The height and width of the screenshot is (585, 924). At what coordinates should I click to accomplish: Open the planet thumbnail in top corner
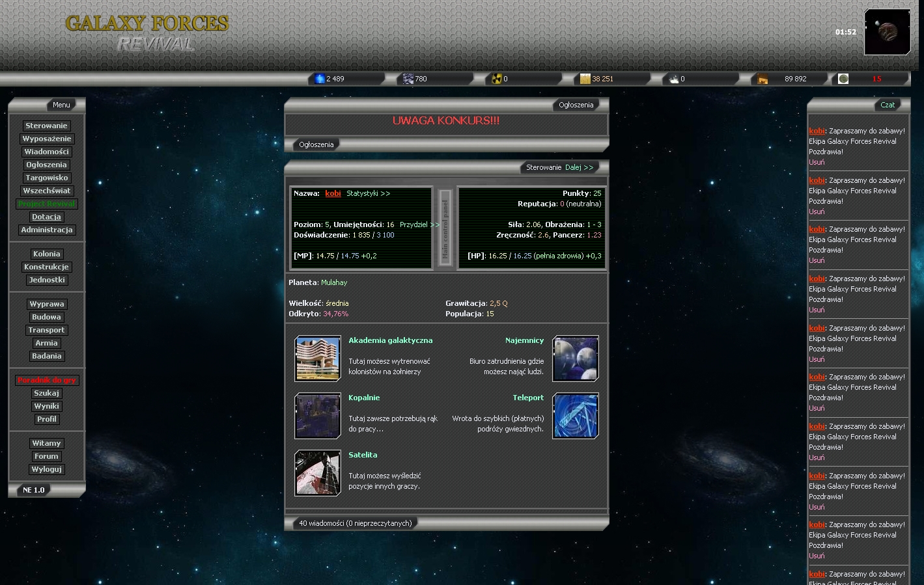887,32
